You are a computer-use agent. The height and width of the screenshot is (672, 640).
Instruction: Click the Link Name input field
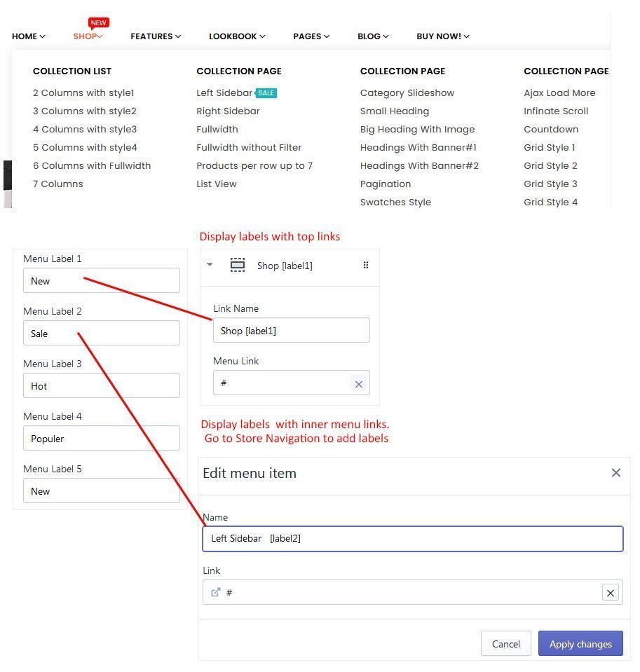tap(292, 331)
